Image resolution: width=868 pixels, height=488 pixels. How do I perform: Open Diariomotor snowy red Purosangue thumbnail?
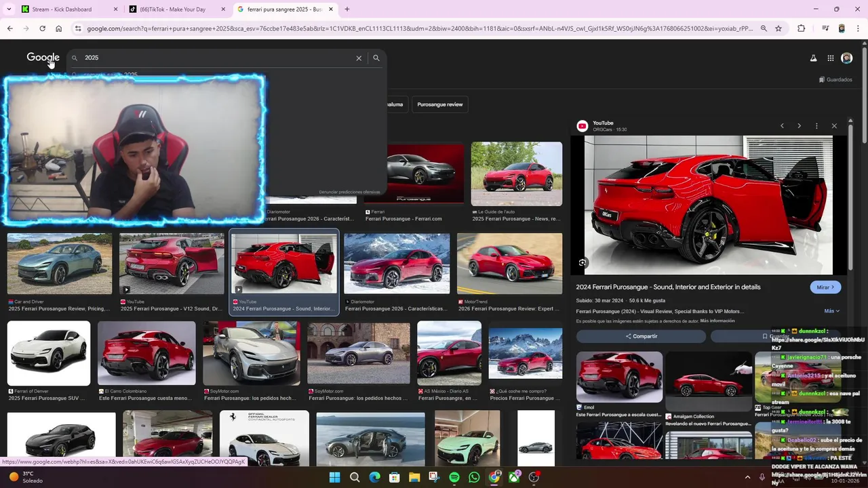[397, 264]
